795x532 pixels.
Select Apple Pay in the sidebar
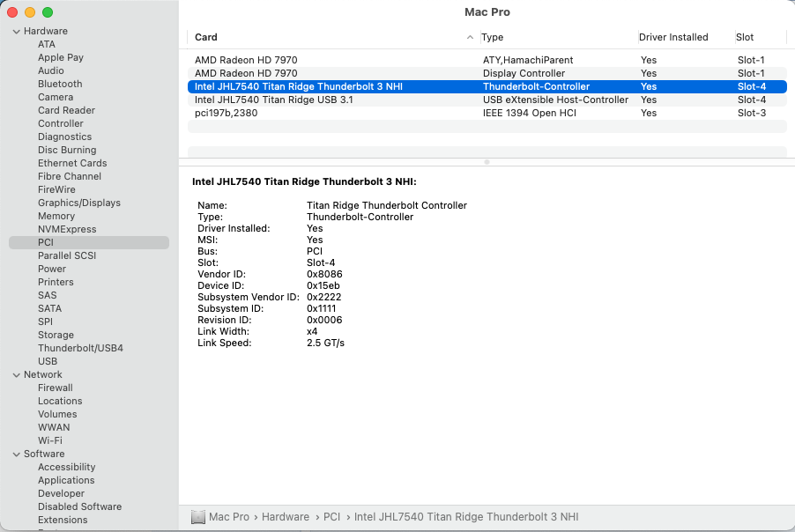pos(61,57)
